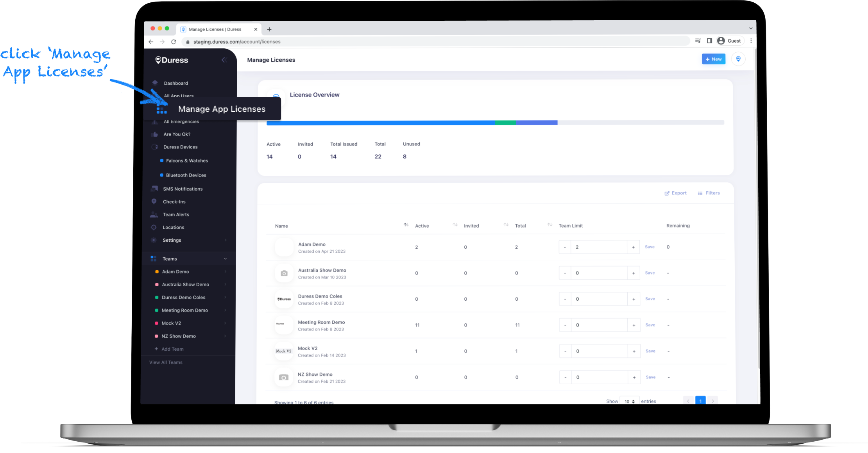Expand Duress Demo Coles team chevron
Screen dimensions: 868x453
tap(226, 297)
